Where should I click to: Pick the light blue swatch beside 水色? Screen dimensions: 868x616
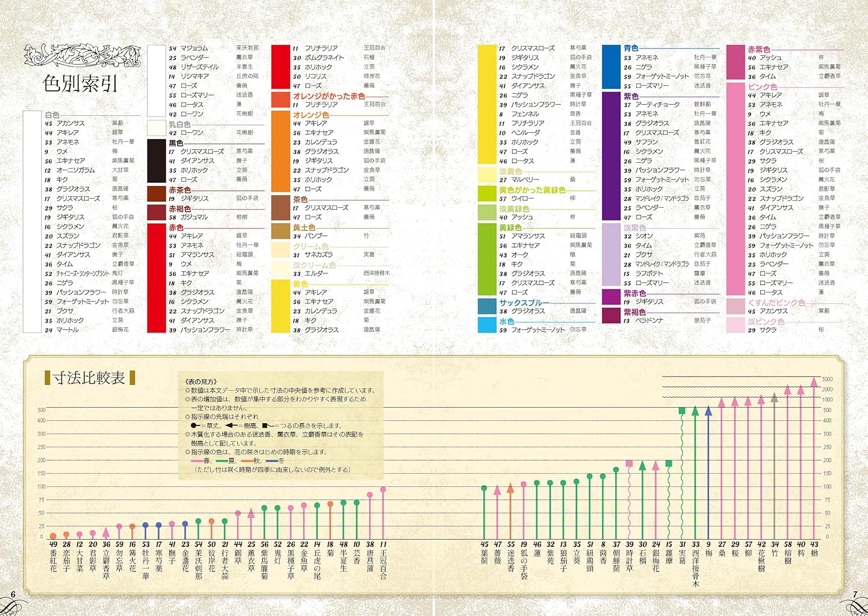point(487,325)
